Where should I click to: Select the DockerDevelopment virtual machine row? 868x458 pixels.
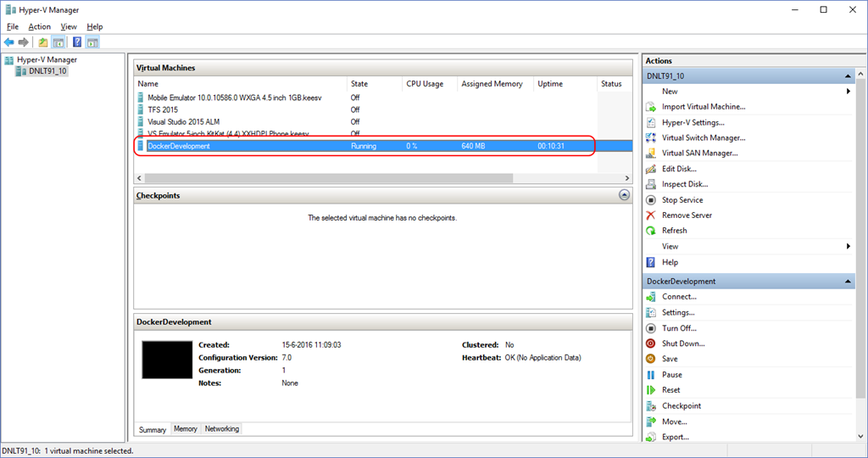tap(384, 146)
